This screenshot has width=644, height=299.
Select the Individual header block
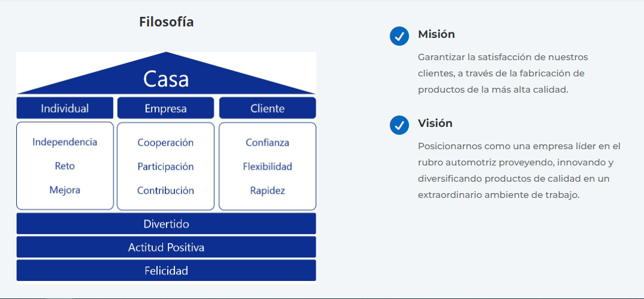click(65, 108)
